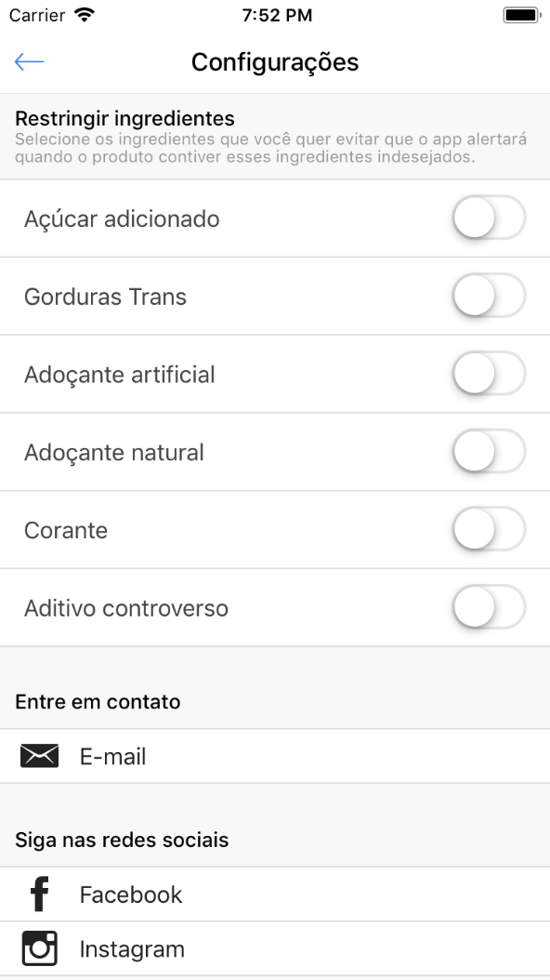
Task: Turn on Adoçante artificial switch
Action: [489, 373]
